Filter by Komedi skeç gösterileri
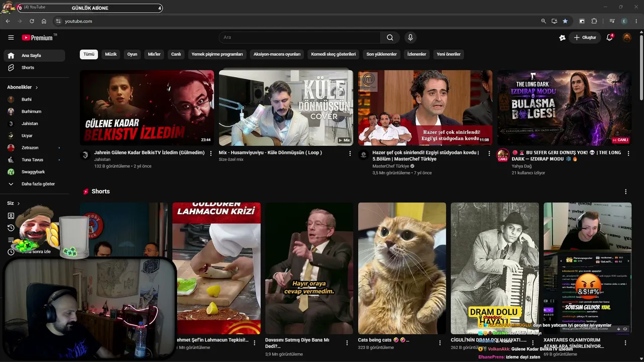 [334, 54]
